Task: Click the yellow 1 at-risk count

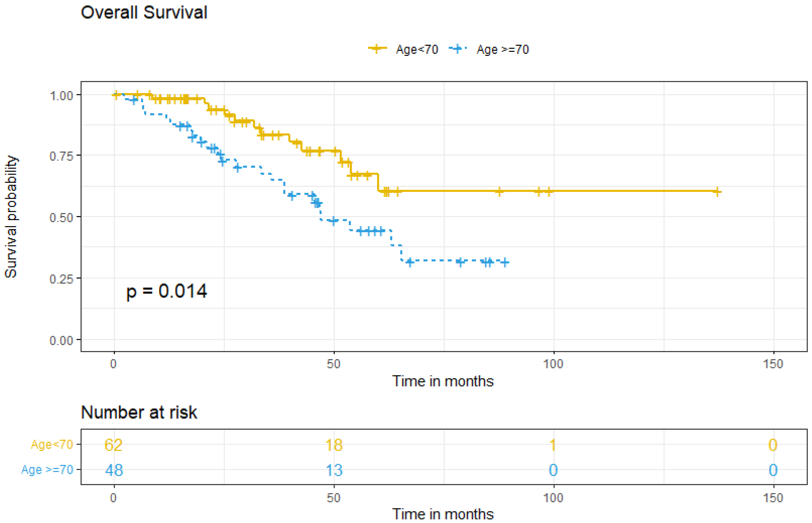Action: pyautogui.click(x=553, y=445)
